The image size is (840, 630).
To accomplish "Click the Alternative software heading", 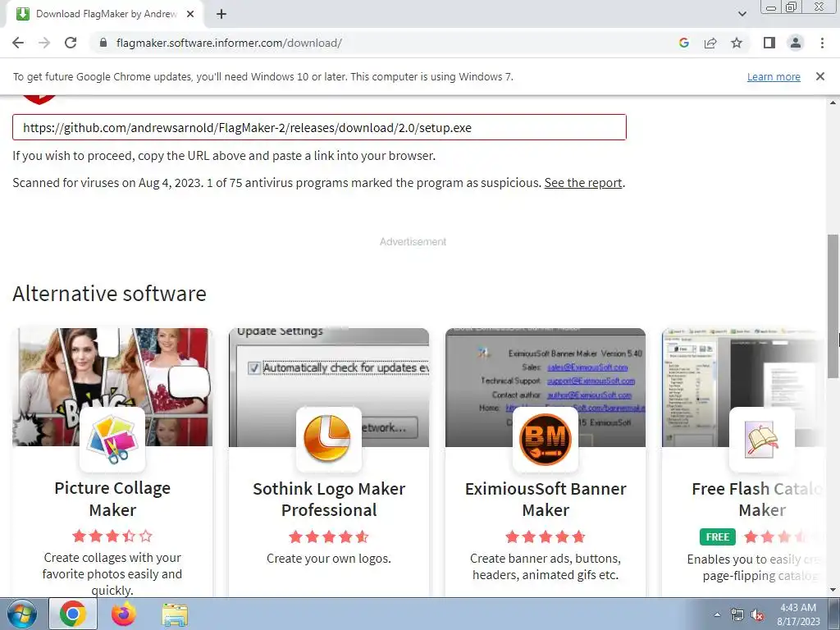I will 109,294.
